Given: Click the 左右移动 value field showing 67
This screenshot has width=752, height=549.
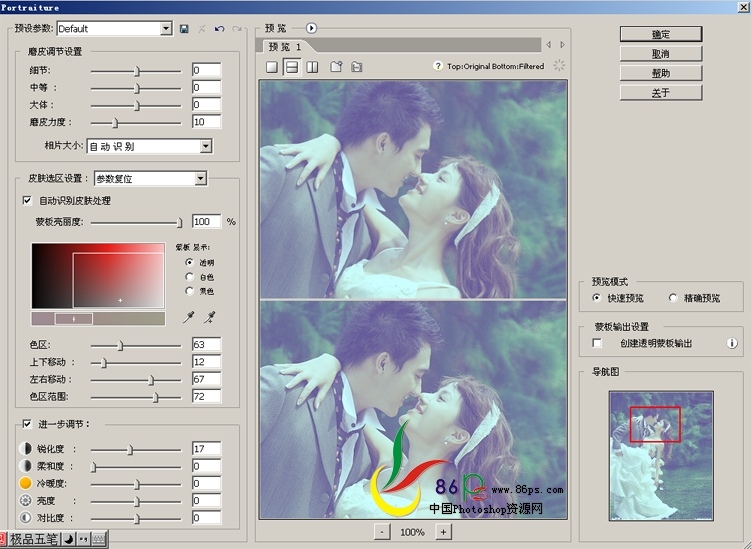Looking at the screenshot, I should coord(206,379).
